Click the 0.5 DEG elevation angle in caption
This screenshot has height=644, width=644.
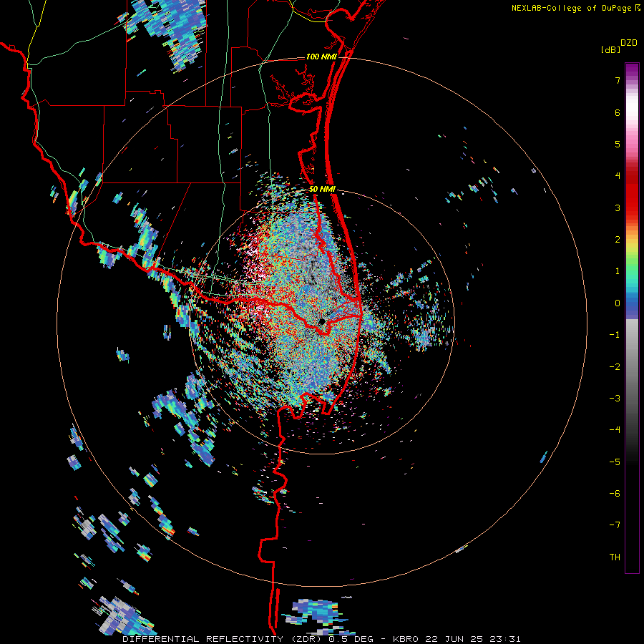(351, 639)
